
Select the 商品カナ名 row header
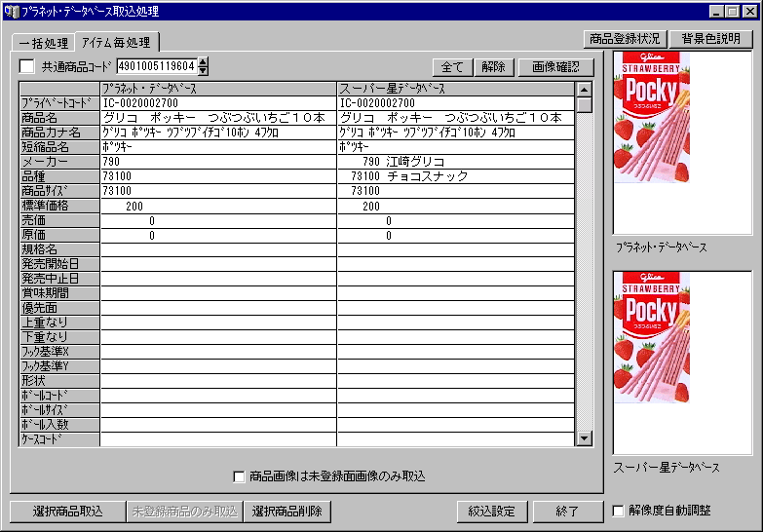[59, 133]
